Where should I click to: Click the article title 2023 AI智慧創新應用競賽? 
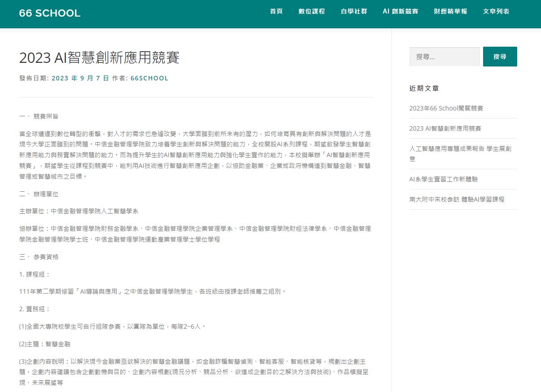(x=99, y=57)
